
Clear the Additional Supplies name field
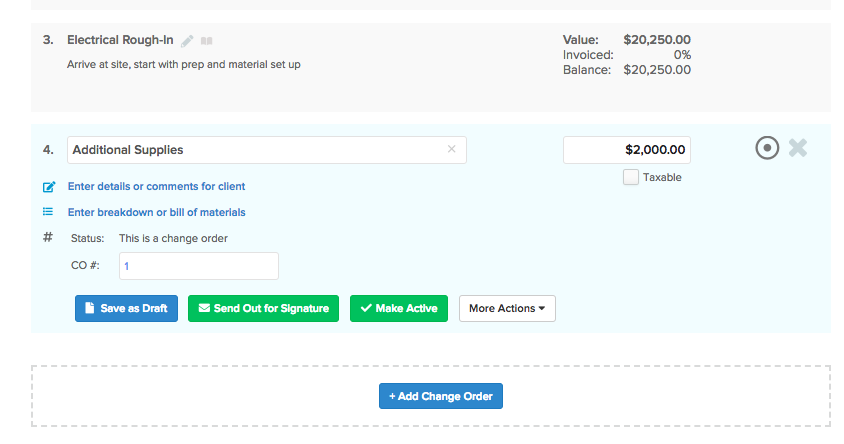click(451, 150)
